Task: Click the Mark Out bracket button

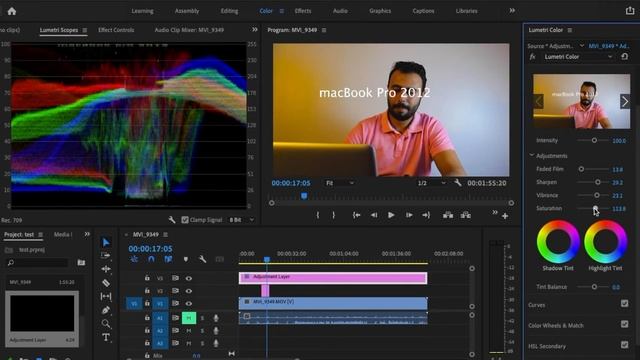Action: (333, 215)
